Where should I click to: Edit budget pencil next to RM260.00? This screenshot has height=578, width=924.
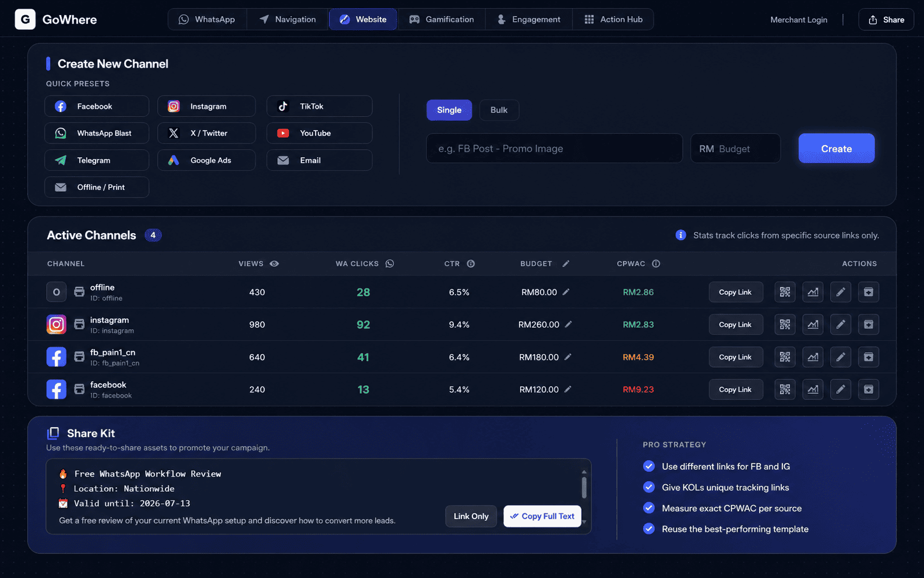568,325
